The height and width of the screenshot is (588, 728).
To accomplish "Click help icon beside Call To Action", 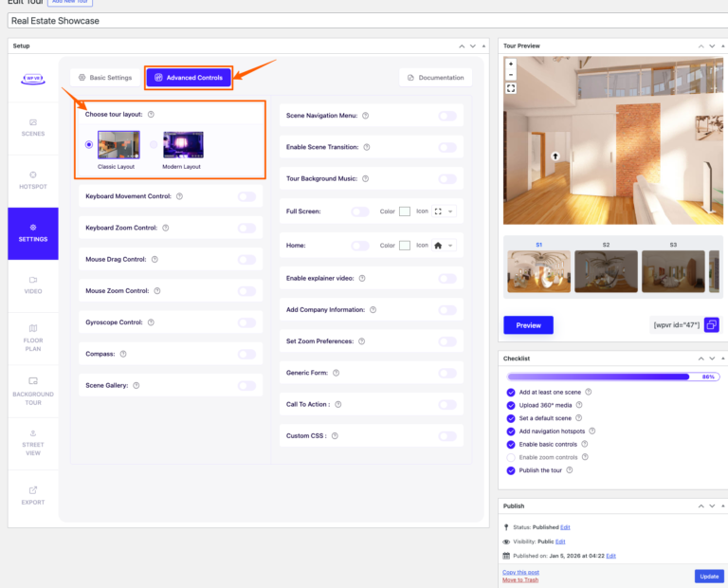I will tap(338, 405).
